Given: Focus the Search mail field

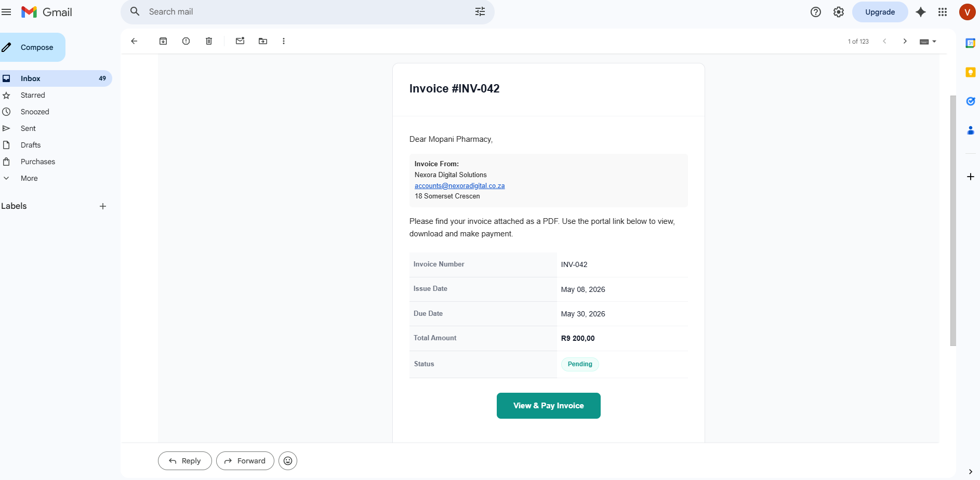Looking at the screenshot, I should point(308,11).
